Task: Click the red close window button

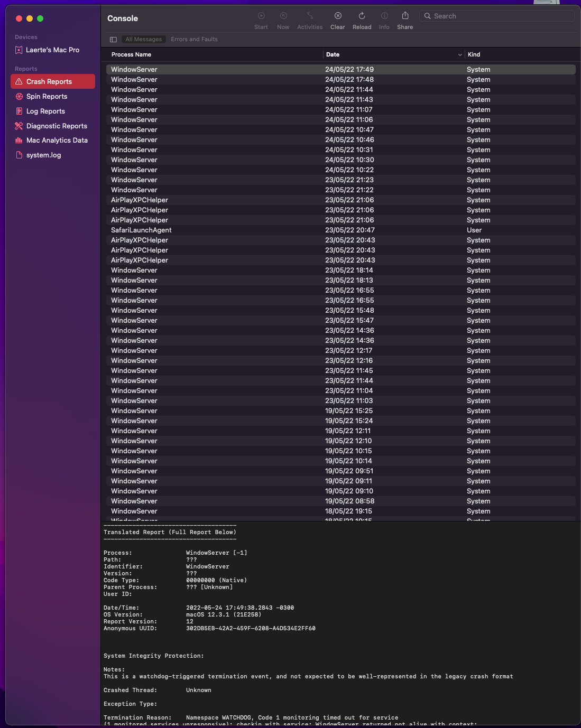Action: coord(19,18)
